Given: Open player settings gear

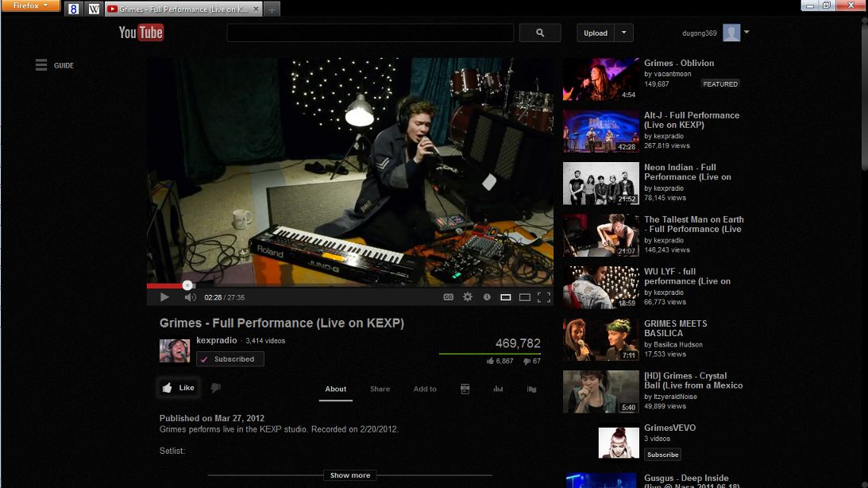Looking at the screenshot, I should point(468,297).
